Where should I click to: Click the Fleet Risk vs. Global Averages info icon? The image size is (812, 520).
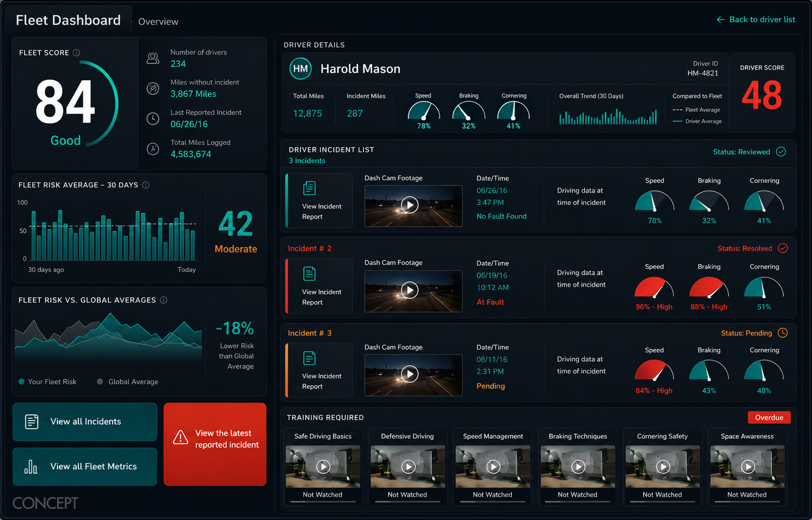point(164,300)
